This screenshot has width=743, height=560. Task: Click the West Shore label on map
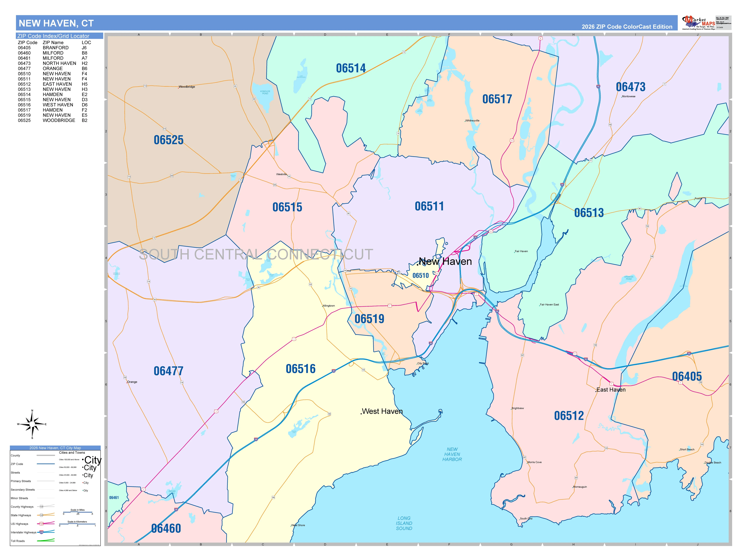(298, 525)
